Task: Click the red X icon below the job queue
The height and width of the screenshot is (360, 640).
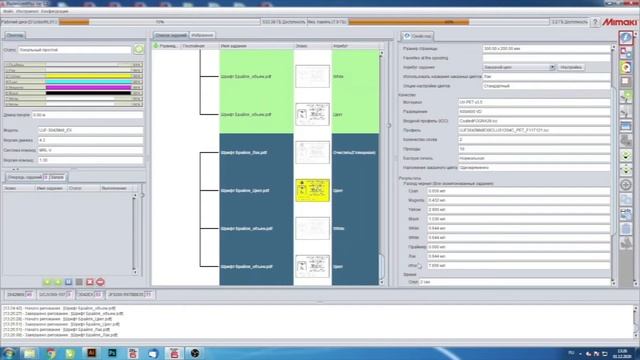Action: tap(90, 282)
